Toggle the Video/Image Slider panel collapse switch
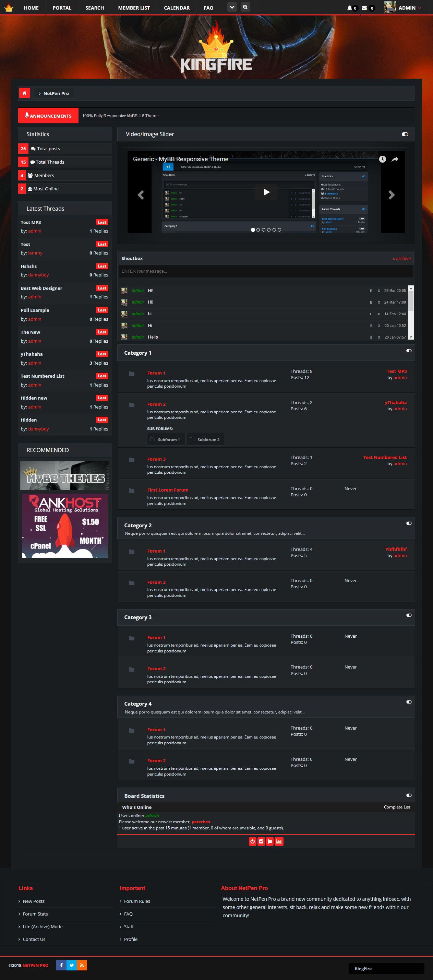The width and height of the screenshot is (433, 980). [x=405, y=134]
